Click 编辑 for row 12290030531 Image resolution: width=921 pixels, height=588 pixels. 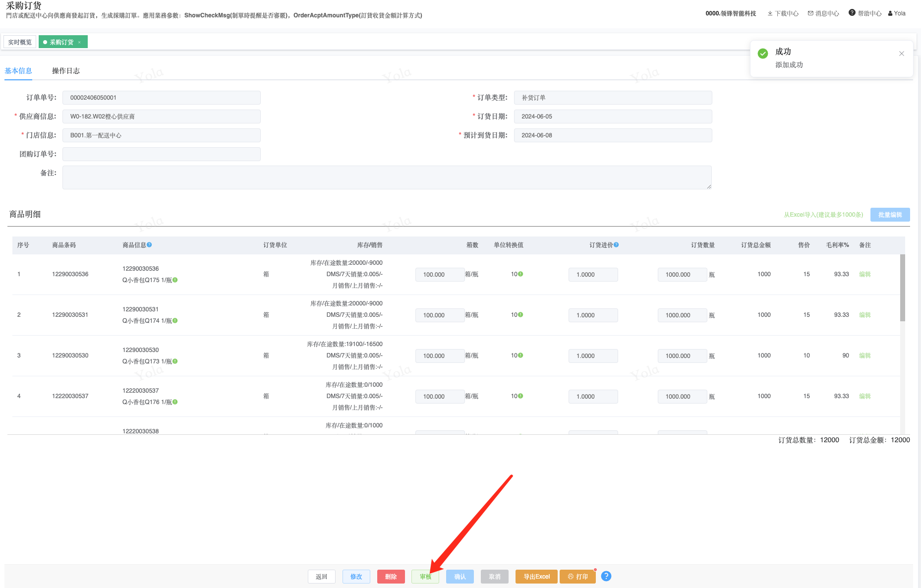pos(865,315)
